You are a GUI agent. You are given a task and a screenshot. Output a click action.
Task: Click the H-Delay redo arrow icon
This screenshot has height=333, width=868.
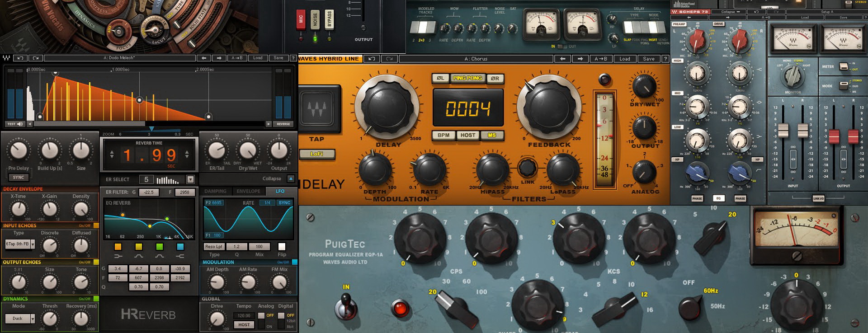[389, 59]
